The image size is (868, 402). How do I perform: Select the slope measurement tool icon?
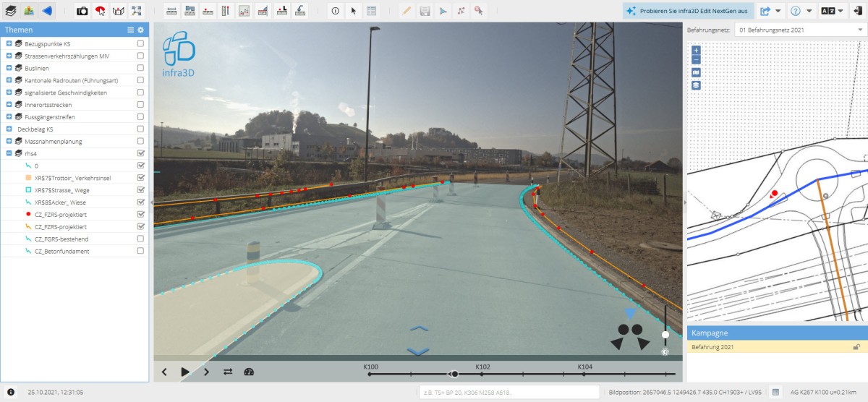[x=262, y=11]
